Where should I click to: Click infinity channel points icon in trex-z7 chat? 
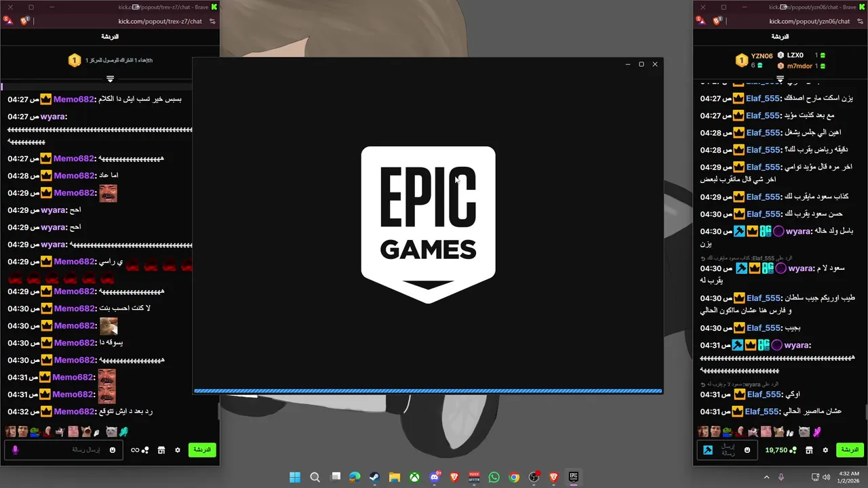pyautogui.click(x=140, y=450)
